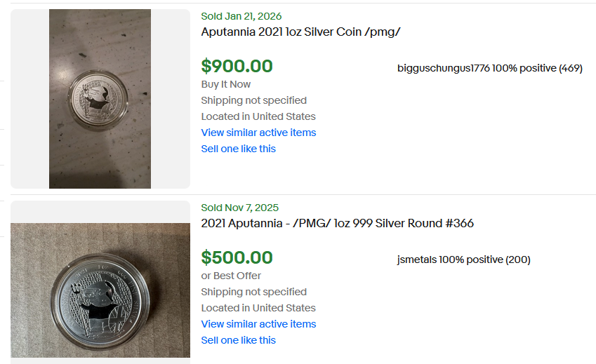Click Shipping not specified on the $900 listing
Screen dimensions: 596x364
point(253,100)
